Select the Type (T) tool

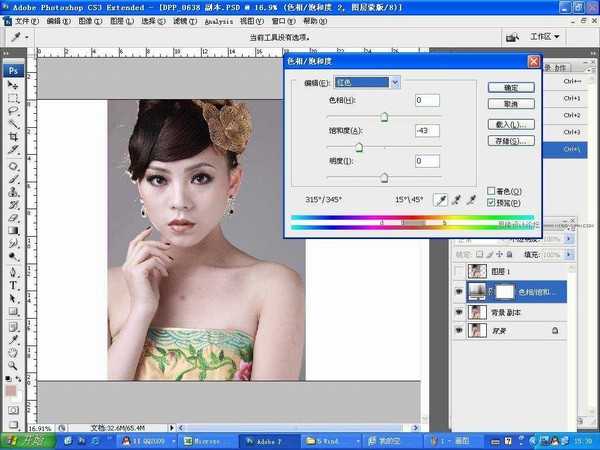pos(14,285)
